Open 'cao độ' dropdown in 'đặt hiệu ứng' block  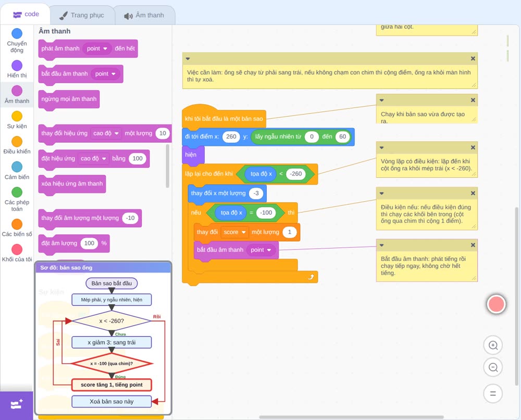coord(93,158)
